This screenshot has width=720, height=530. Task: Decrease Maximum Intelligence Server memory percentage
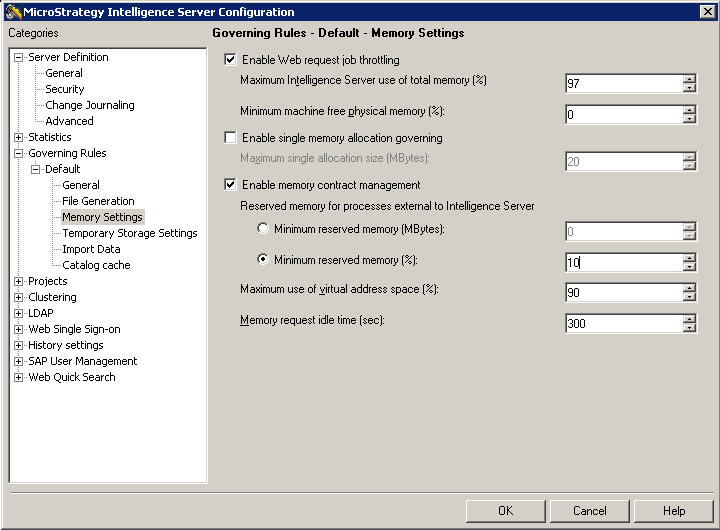click(x=689, y=88)
